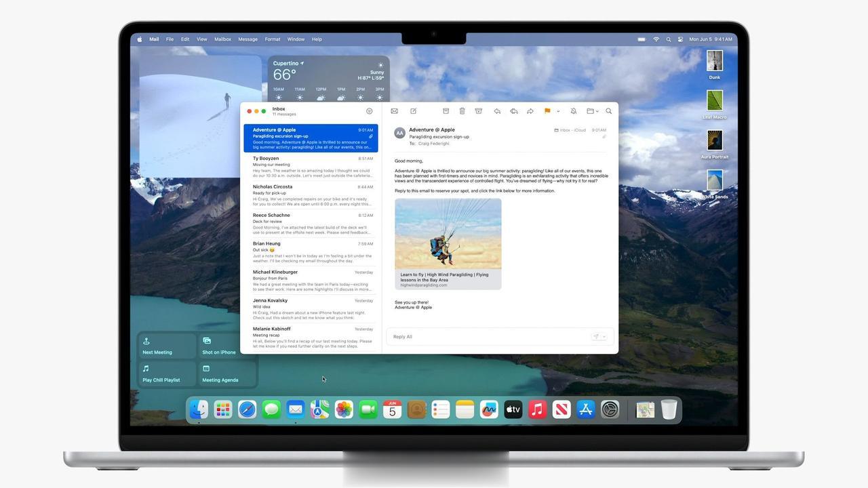Image resolution: width=868 pixels, height=488 pixels.
Task: Open Launchpad from the dock
Action: tap(223, 409)
